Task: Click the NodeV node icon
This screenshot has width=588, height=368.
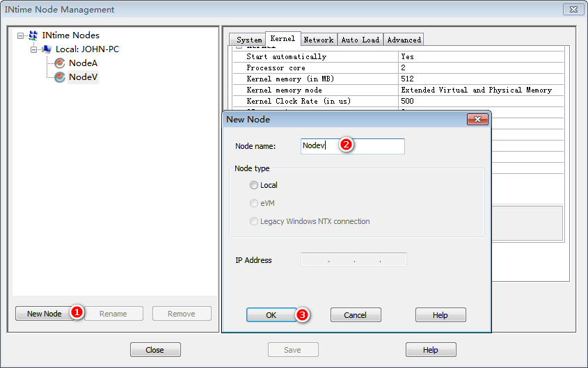Action: (60, 77)
